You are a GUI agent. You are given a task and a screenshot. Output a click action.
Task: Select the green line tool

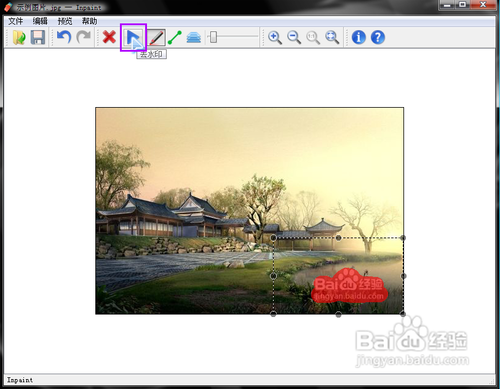pyautogui.click(x=175, y=37)
